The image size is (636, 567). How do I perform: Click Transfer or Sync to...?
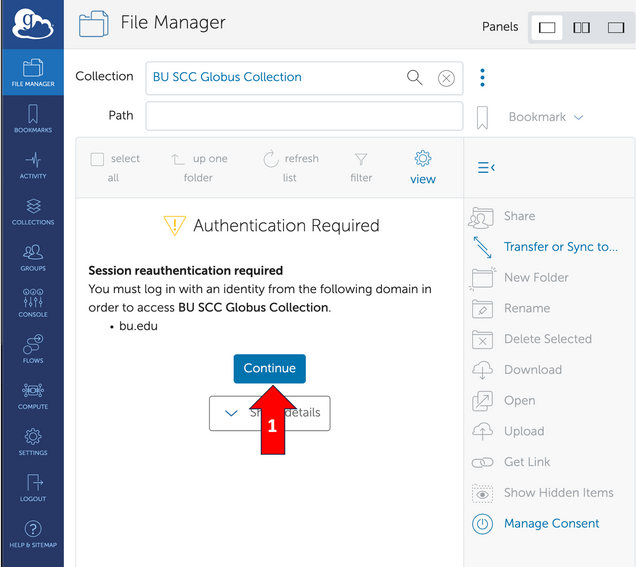pos(545,247)
